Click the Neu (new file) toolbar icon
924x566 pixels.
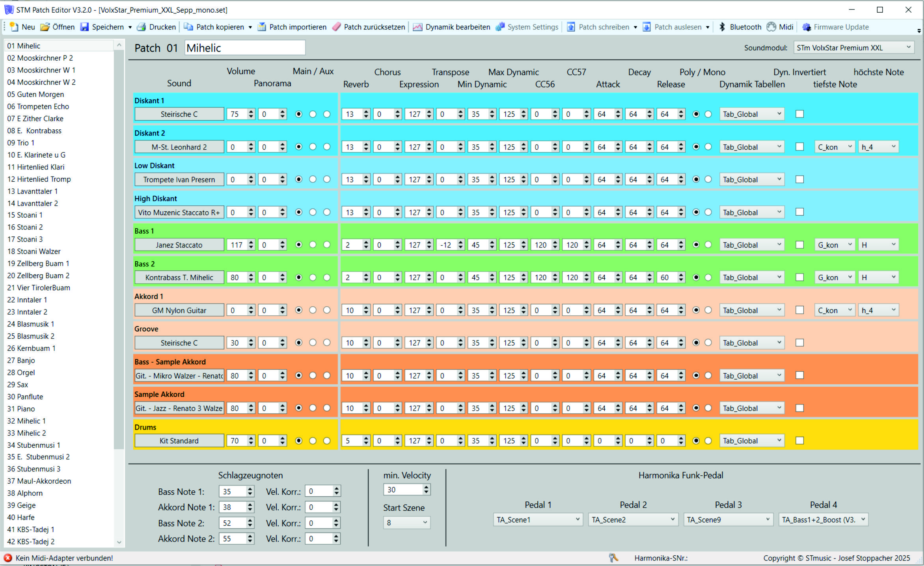14,27
